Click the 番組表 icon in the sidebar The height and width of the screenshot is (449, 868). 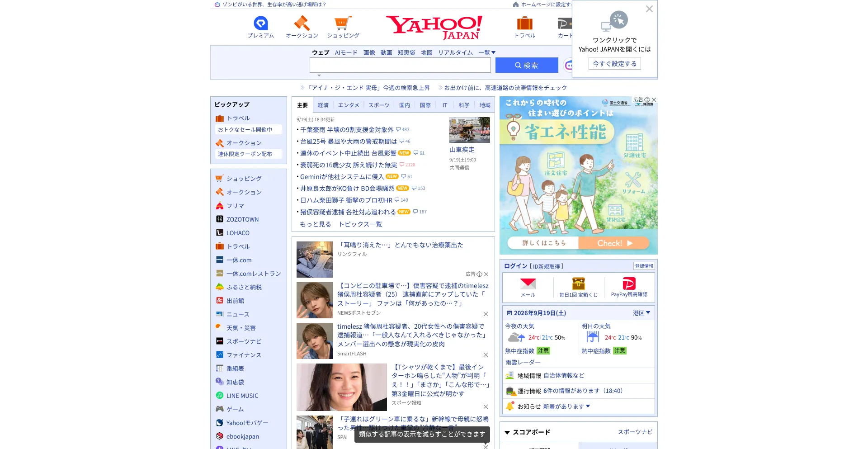(x=220, y=368)
